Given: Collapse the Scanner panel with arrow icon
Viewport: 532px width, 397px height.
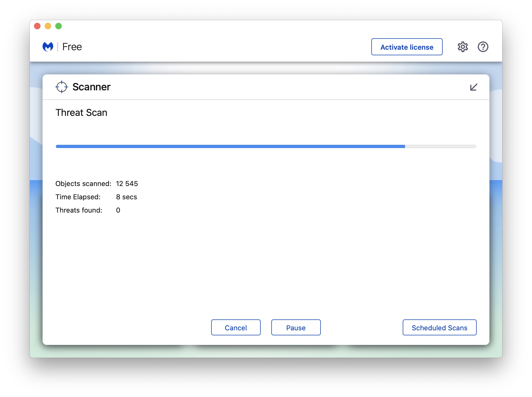Looking at the screenshot, I should coord(473,87).
